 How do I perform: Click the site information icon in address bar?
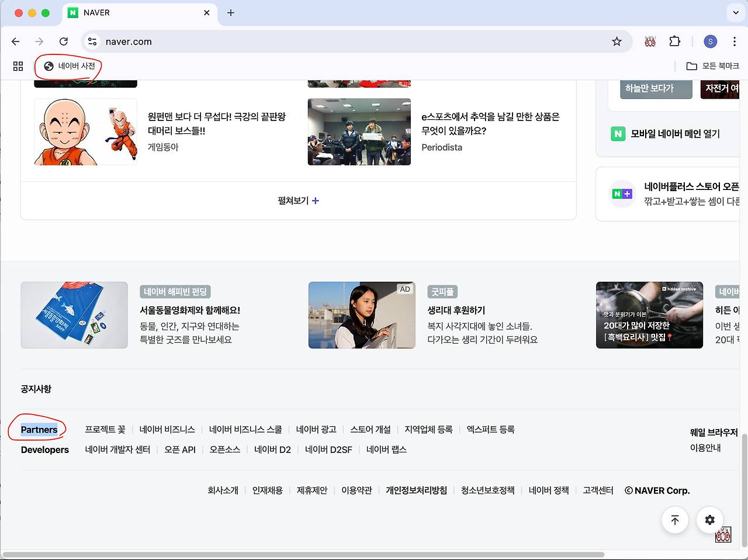[x=92, y=42]
